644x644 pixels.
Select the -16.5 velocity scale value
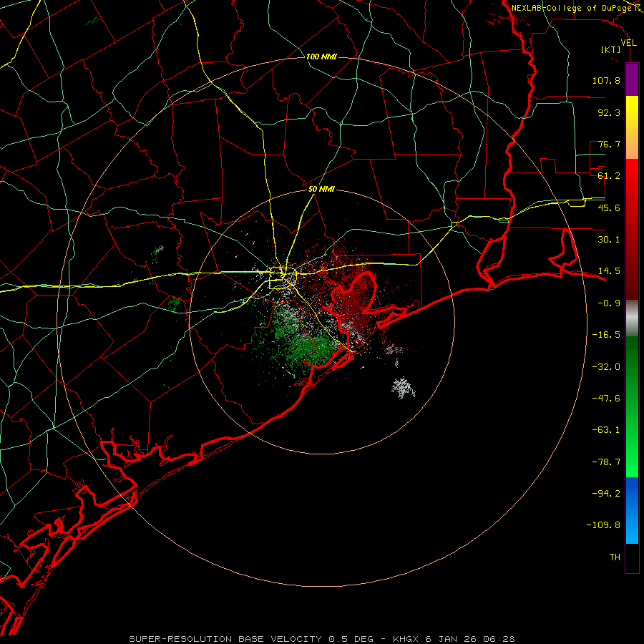click(606, 335)
